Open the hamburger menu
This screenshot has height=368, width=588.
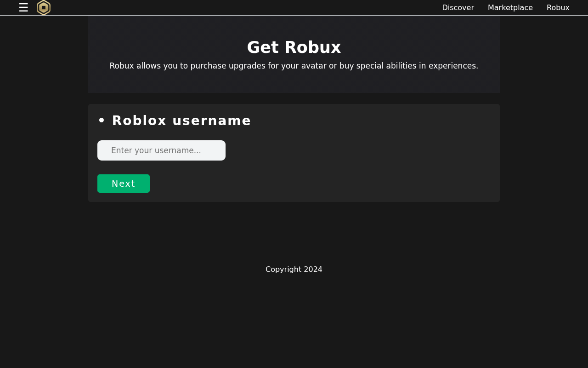tap(23, 7)
